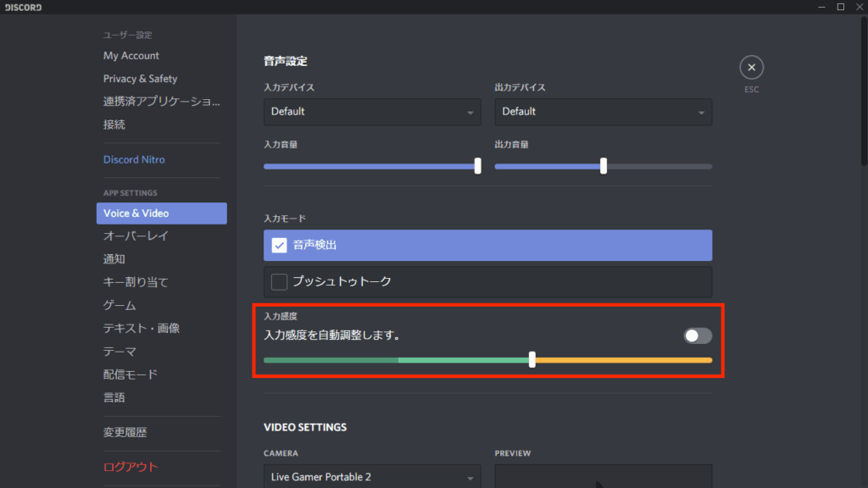This screenshot has width=868, height=488.
Task: Check the プッシュトゥトーク push-to-talk option
Action: tap(279, 281)
